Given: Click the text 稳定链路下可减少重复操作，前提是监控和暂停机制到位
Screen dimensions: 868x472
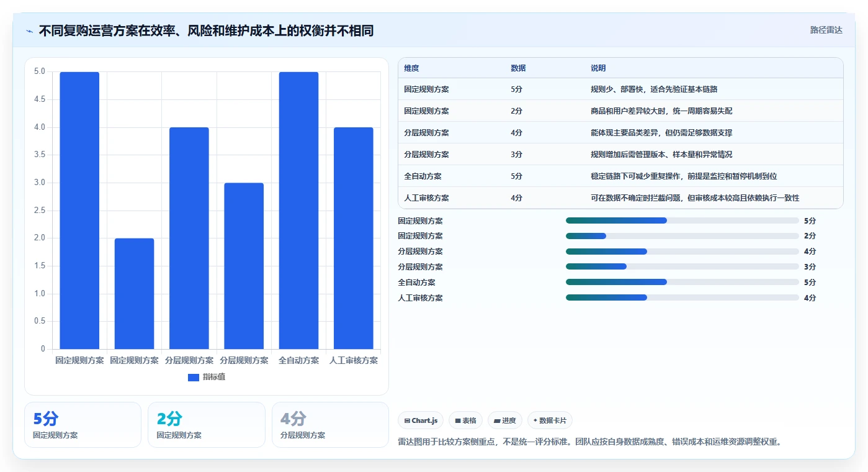Looking at the screenshot, I should pos(684,176).
